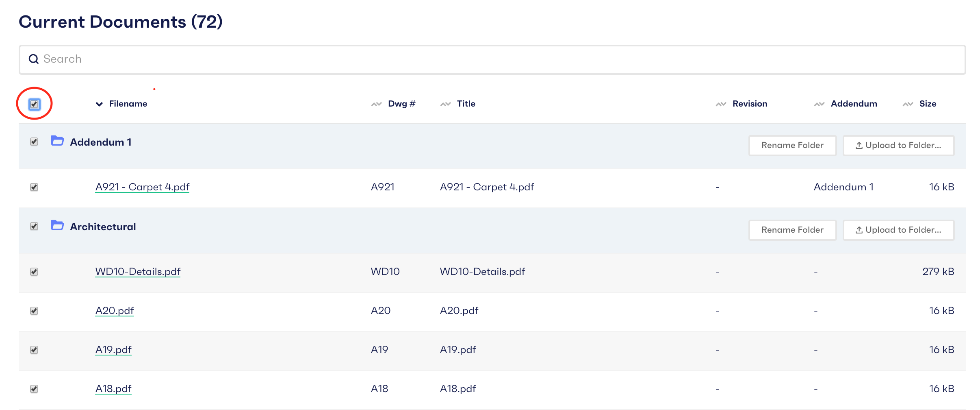Uncheck the A18.pdf row checkbox
This screenshot has width=980, height=410.
click(34, 389)
